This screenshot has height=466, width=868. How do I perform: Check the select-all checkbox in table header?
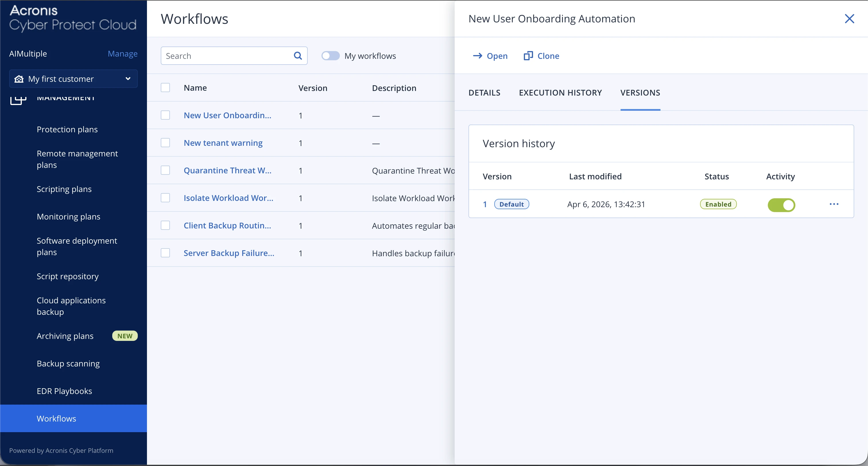[x=165, y=88]
